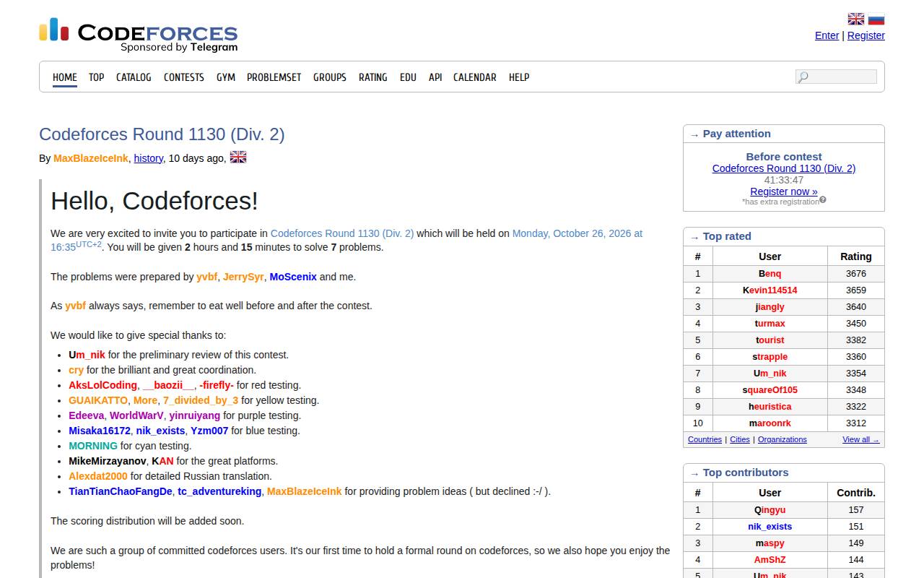Click the search magnifier icon
The width and height of the screenshot is (924, 578).
[x=803, y=77]
